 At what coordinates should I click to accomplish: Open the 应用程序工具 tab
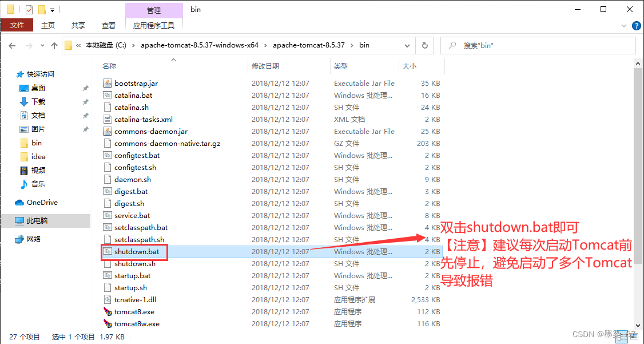154,26
